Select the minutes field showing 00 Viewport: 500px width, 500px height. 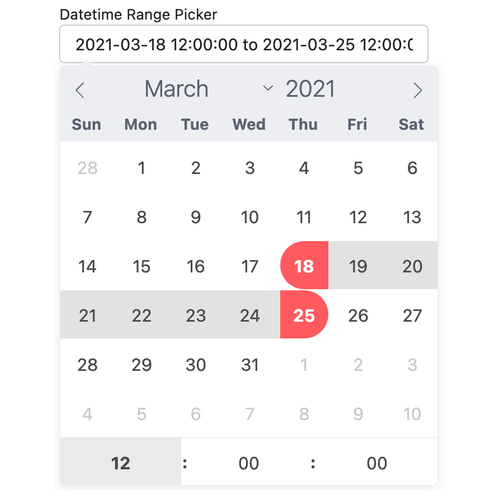pos(249,463)
